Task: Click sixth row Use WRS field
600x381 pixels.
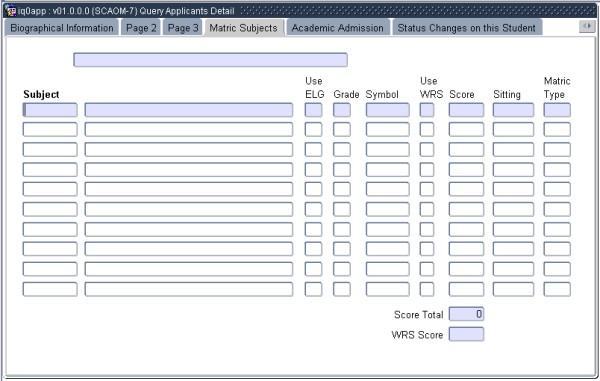Action: pyautogui.click(x=427, y=209)
